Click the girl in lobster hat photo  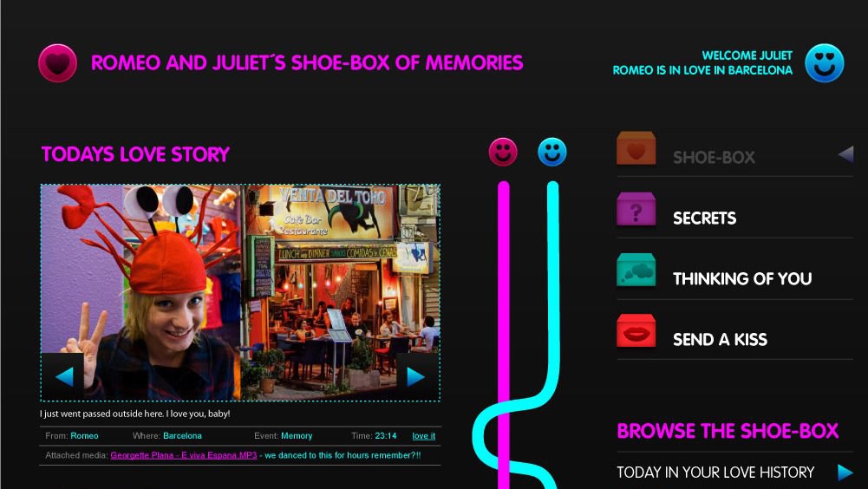(x=141, y=292)
